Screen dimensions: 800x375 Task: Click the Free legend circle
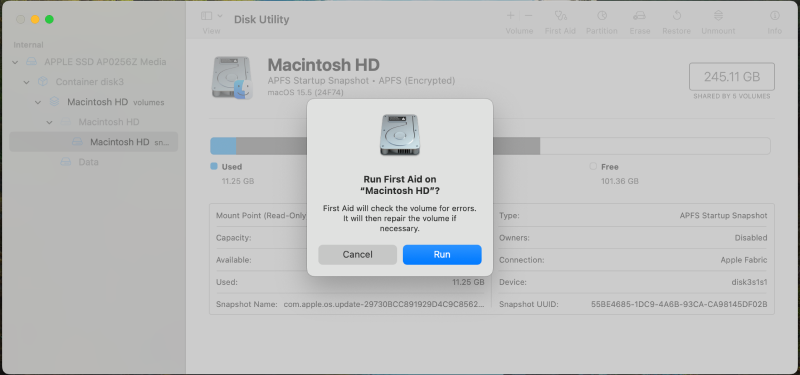(x=593, y=166)
